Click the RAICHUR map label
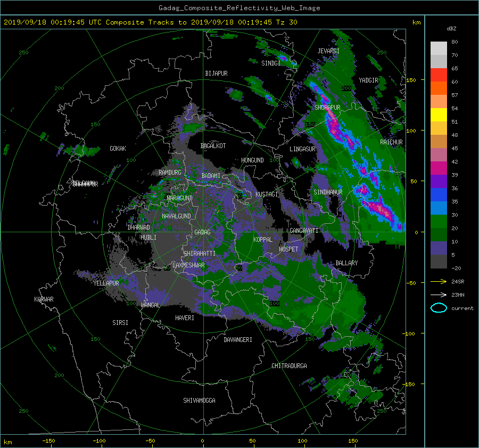Image resolution: width=479 pixels, height=448 pixels. 391,142
